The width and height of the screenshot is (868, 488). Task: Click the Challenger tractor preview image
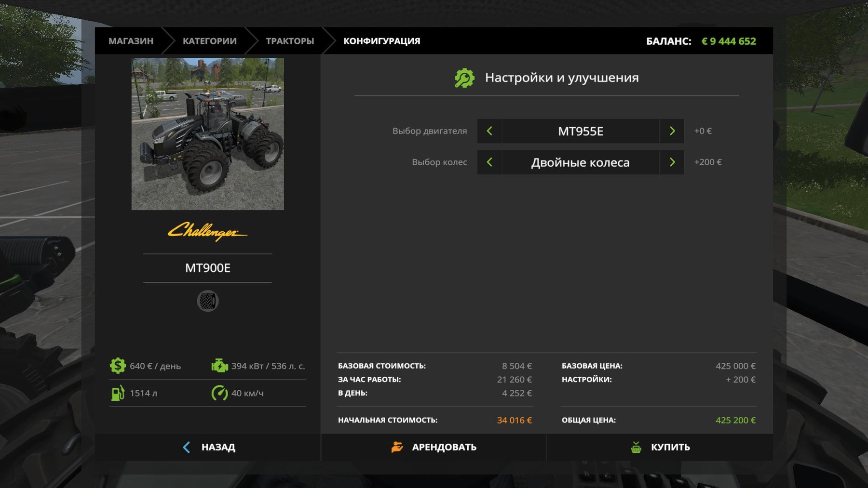pyautogui.click(x=208, y=134)
